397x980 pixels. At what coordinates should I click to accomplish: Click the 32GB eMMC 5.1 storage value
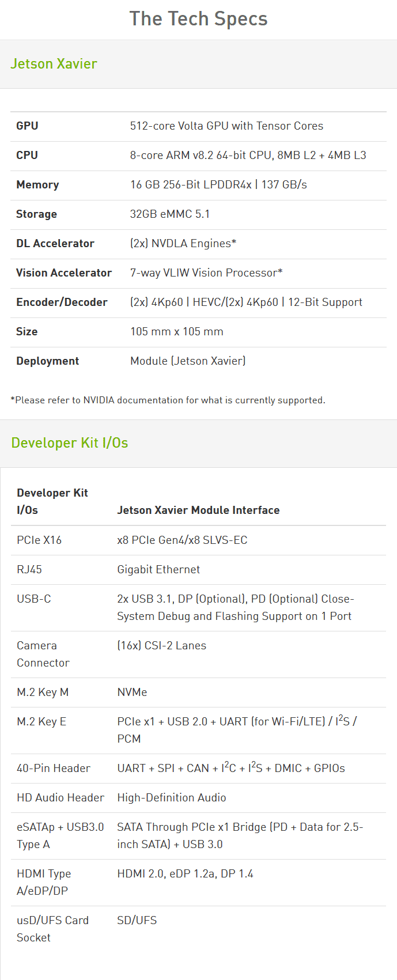170,214
